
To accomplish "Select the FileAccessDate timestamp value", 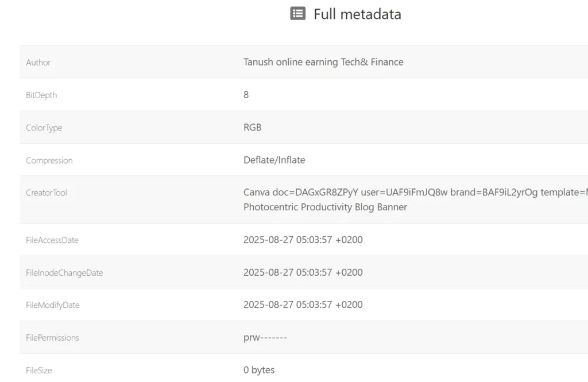I will [x=303, y=240].
